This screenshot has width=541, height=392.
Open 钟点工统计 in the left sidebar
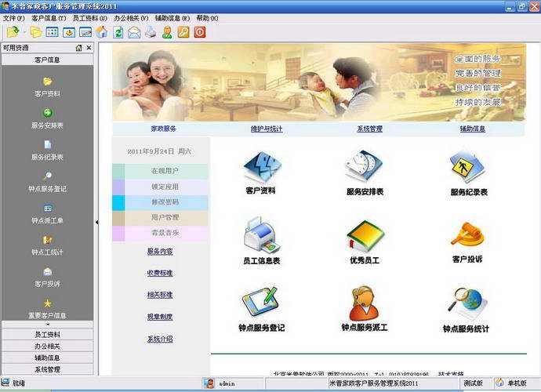point(47,245)
